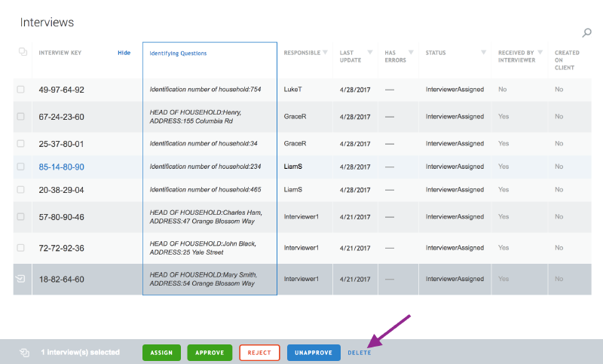603x364 pixels.
Task: Click the Identifying Questions column header
Action: [x=178, y=54]
